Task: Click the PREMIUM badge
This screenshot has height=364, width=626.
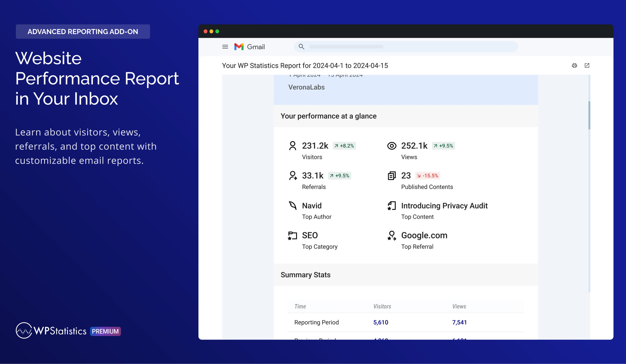Action: [x=105, y=331]
